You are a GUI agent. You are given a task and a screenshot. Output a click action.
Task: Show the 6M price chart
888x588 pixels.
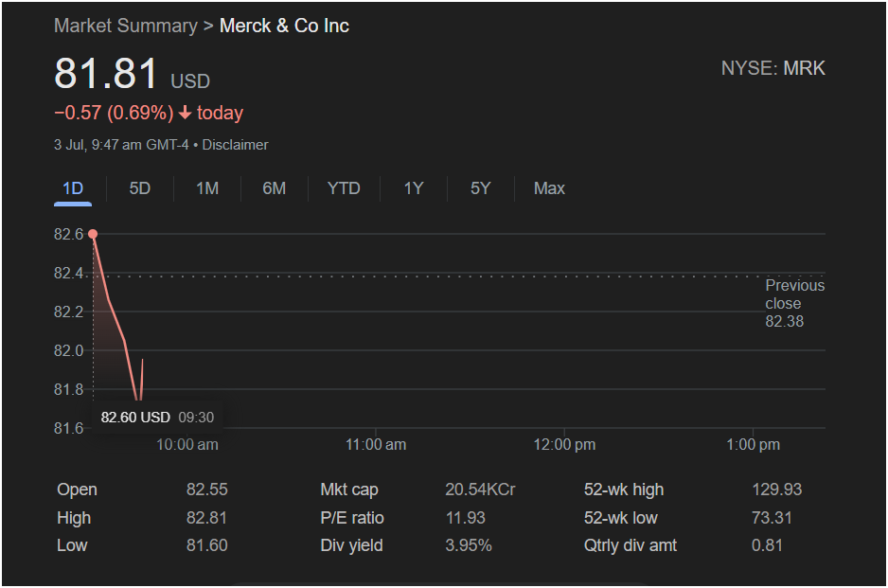(275, 188)
